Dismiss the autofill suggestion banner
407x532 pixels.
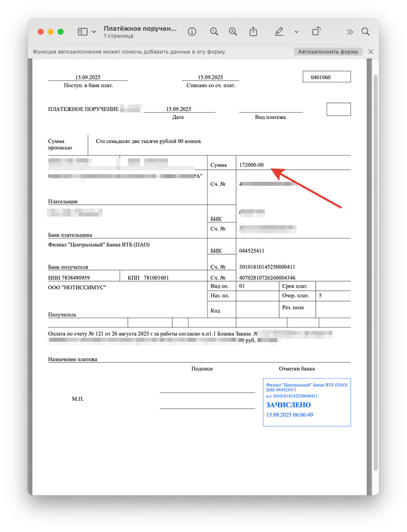371,52
